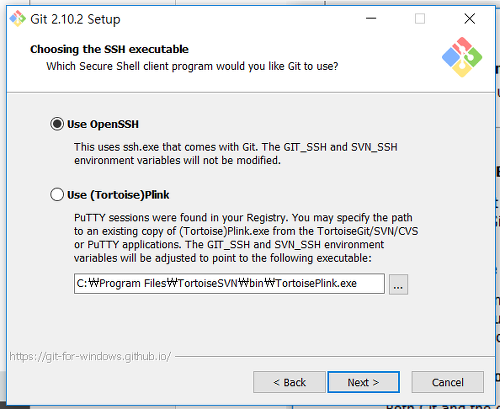Click the large Git logo in header
This screenshot has height=409, width=500.
462,57
